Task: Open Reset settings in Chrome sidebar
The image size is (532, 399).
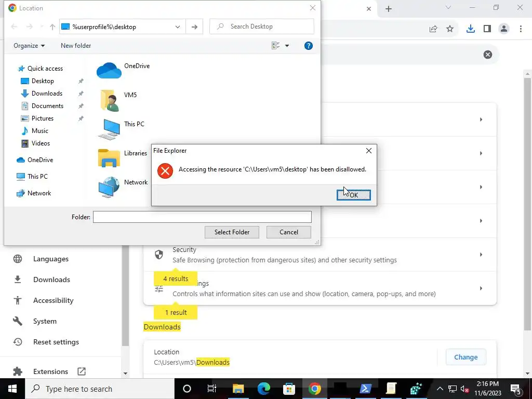Action: point(56,342)
